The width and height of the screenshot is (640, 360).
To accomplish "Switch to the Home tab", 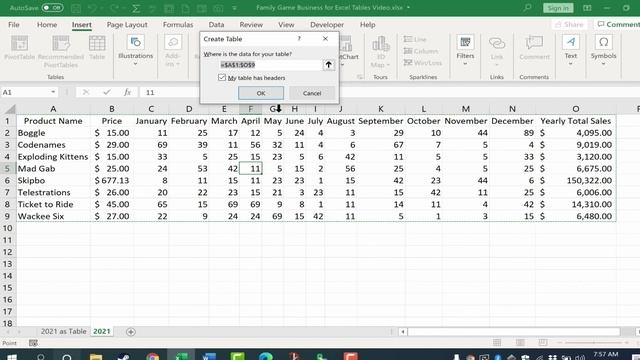I will pos(47,24).
